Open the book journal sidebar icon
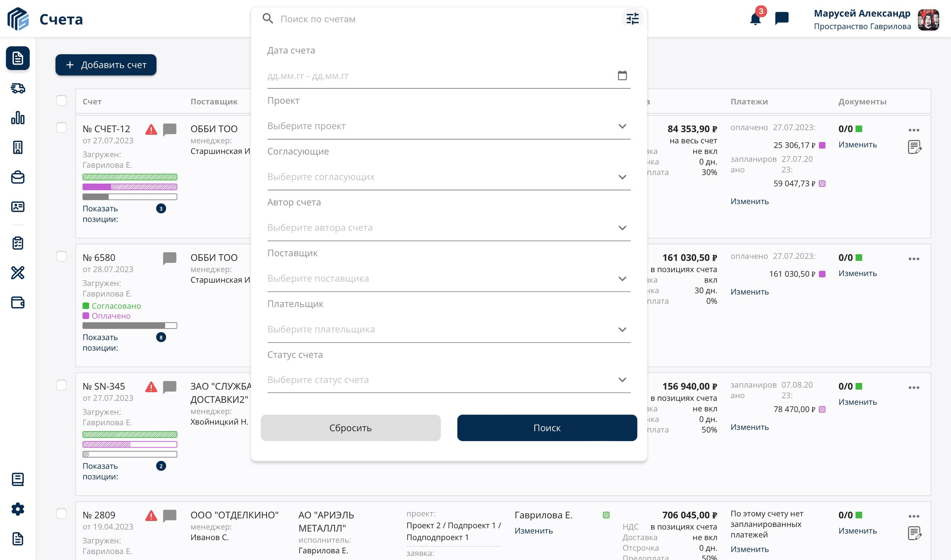 click(x=18, y=479)
